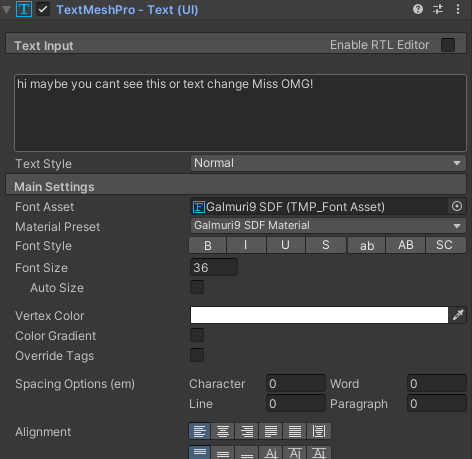Image resolution: width=472 pixels, height=459 pixels.
Task: Toggle lowercase ab font style
Action: (x=367, y=245)
